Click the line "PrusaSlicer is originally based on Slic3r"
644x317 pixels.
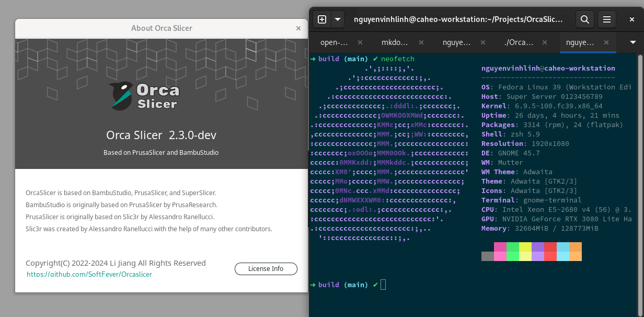click(120, 217)
